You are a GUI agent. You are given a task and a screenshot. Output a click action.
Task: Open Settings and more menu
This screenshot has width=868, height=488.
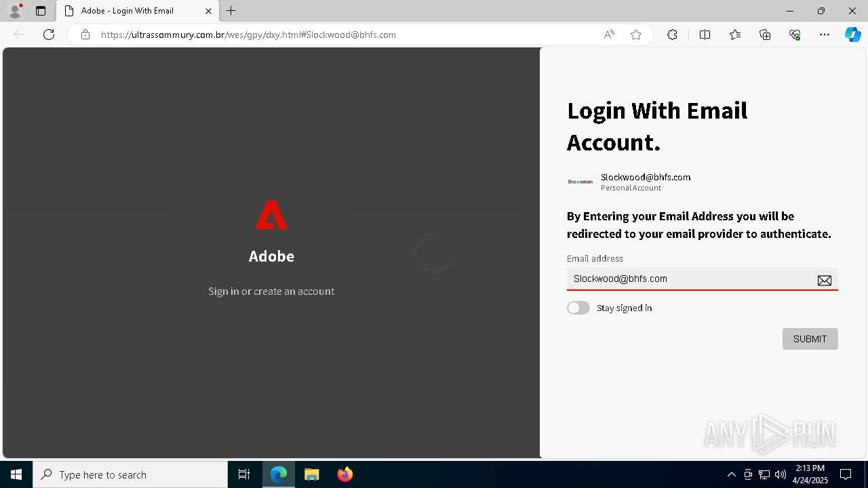825,35
